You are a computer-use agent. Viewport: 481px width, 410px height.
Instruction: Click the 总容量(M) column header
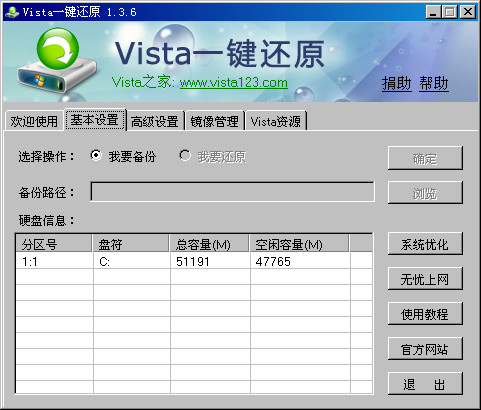[209, 244]
